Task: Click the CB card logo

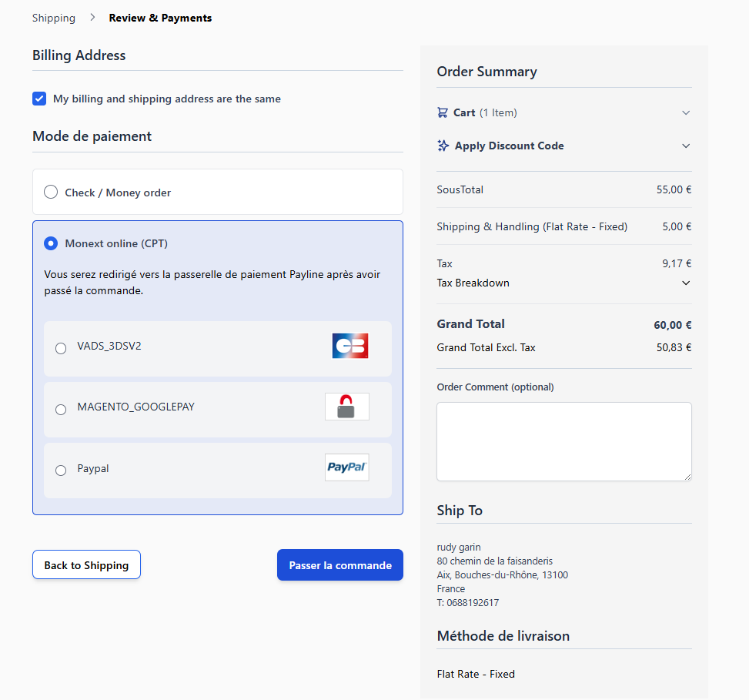Action: 349,346
